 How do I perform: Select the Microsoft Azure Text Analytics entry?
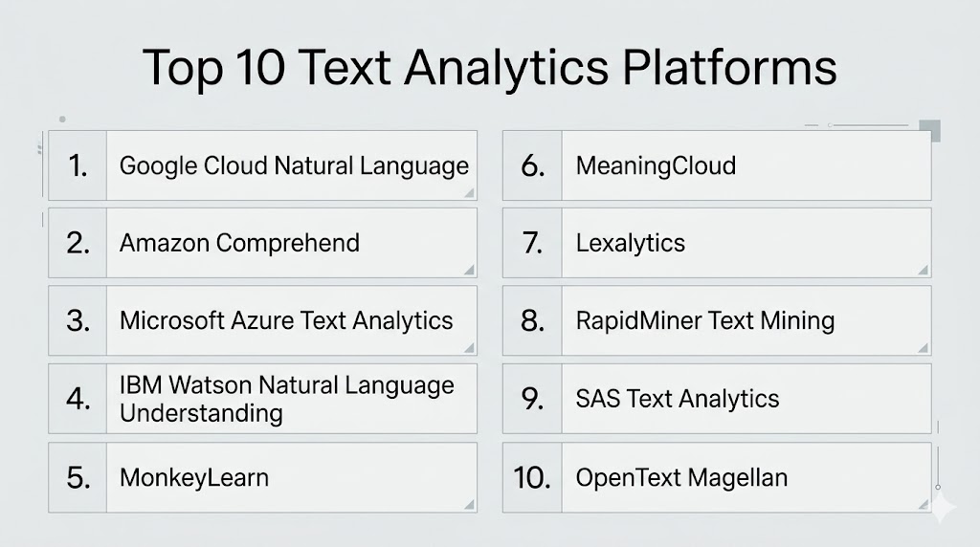click(285, 320)
